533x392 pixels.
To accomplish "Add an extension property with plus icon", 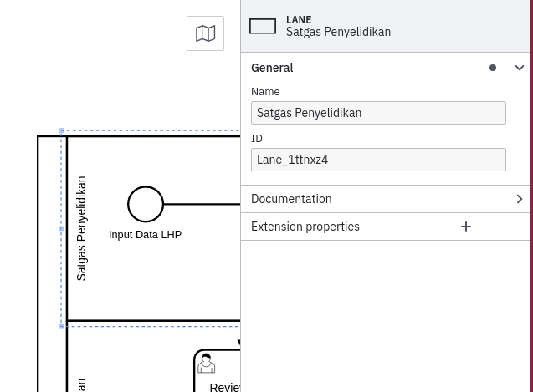I will (x=466, y=227).
